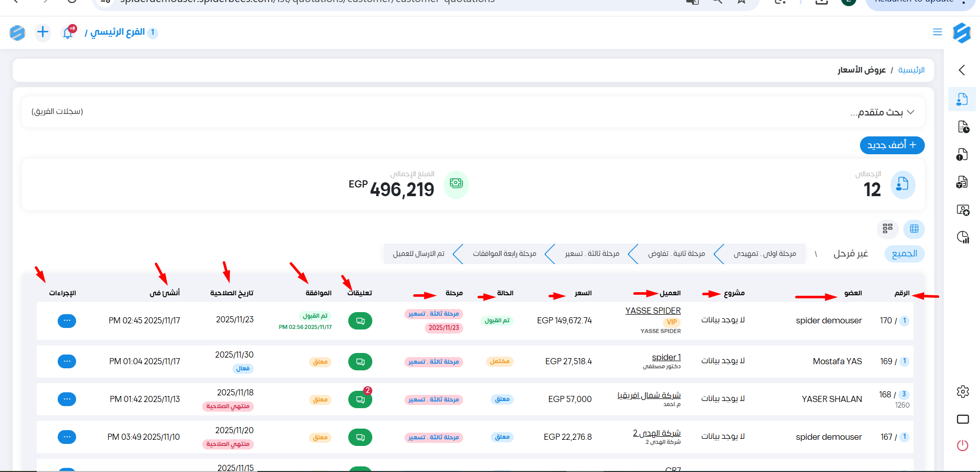Click the sidebar reports chart icon

[x=963, y=237]
